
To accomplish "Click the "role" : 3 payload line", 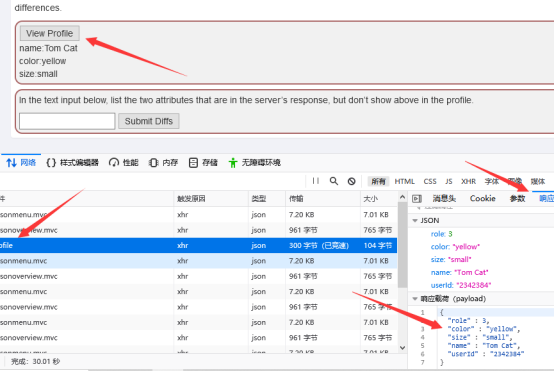I will click(x=468, y=320).
